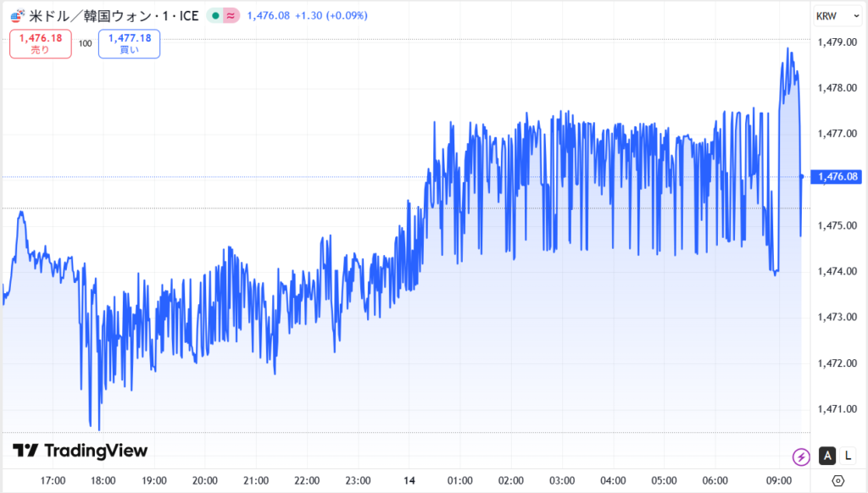
Task: Click the 17:00 label on the time axis
Action: click(53, 480)
